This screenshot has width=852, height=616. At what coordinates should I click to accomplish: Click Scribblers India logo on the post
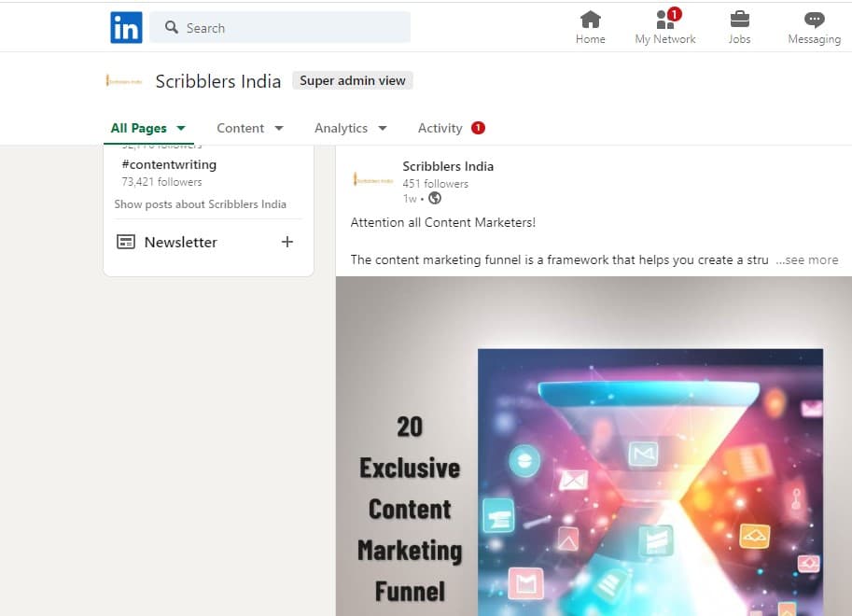pyautogui.click(x=373, y=180)
